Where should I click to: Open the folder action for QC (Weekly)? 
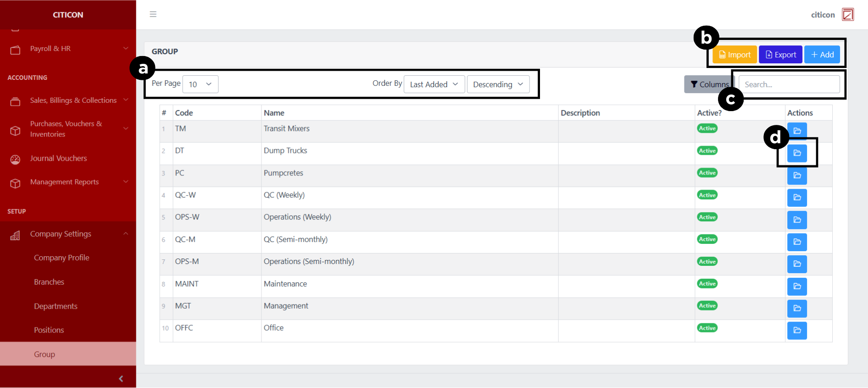[797, 197]
